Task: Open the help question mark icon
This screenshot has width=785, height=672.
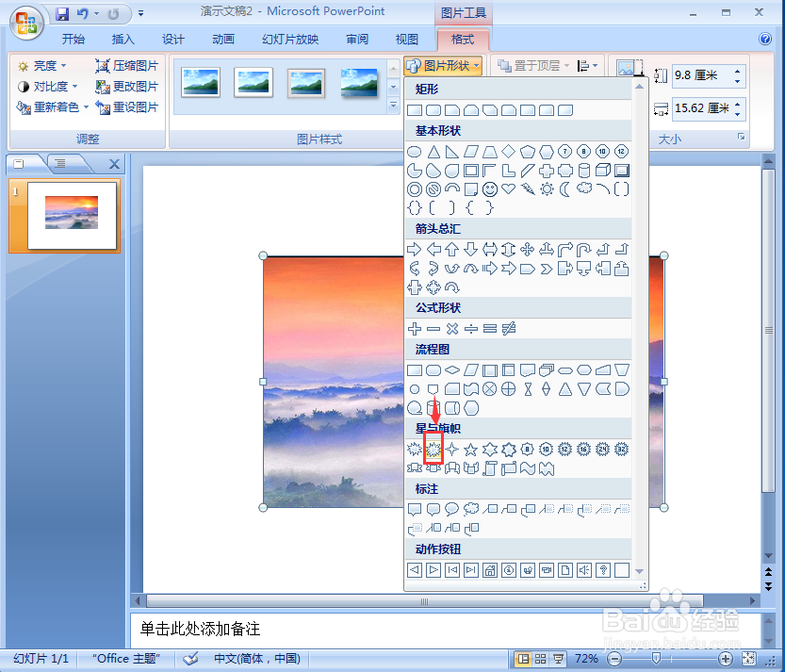Action: (x=765, y=39)
